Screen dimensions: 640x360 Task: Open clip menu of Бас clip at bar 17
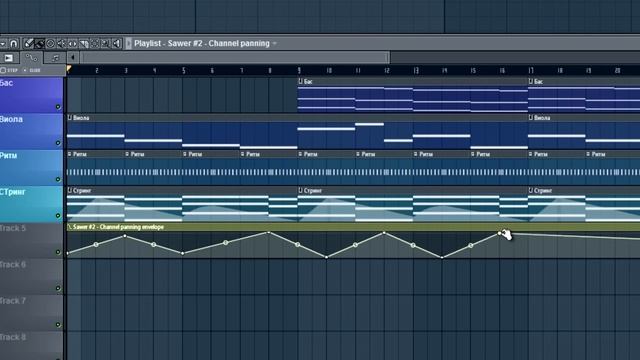pyautogui.click(x=531, y=82)
